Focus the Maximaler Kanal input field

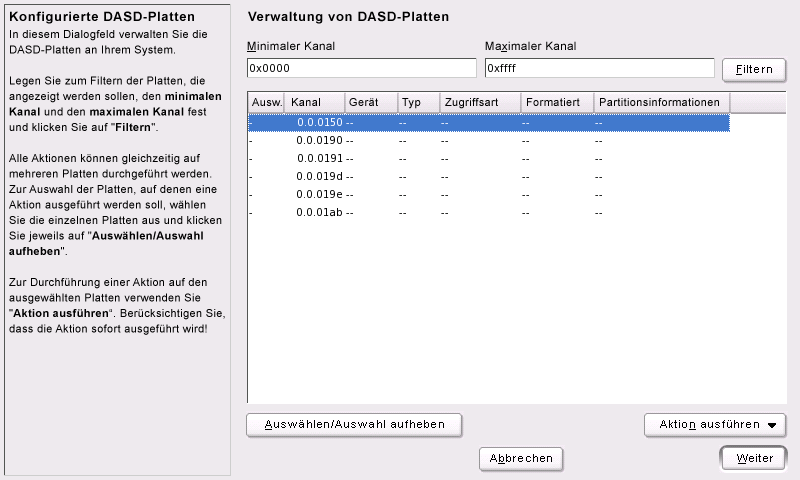click(x=599, y=68)
